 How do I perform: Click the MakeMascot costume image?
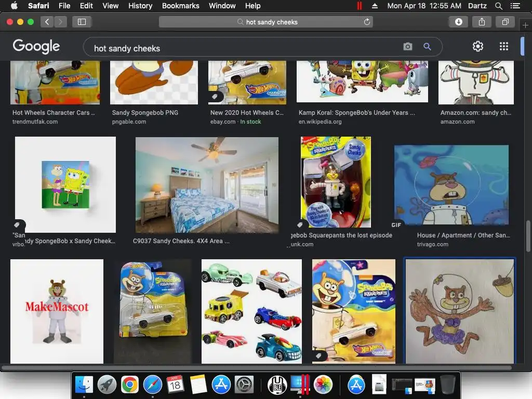click(57, 311)
